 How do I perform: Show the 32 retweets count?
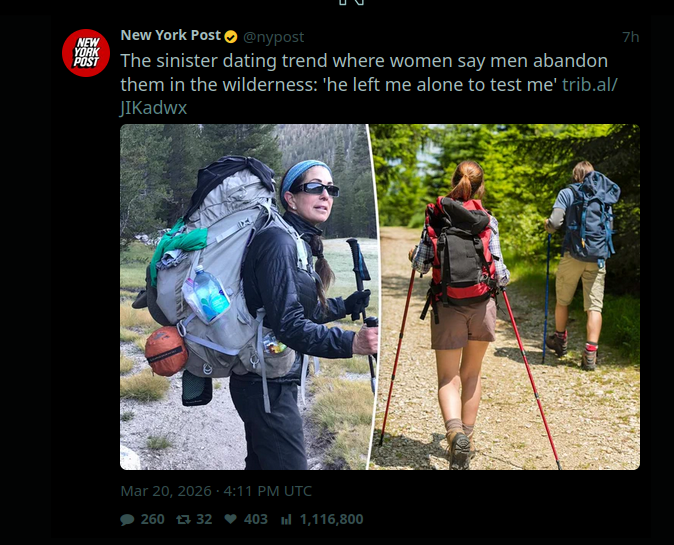(204, 519)
